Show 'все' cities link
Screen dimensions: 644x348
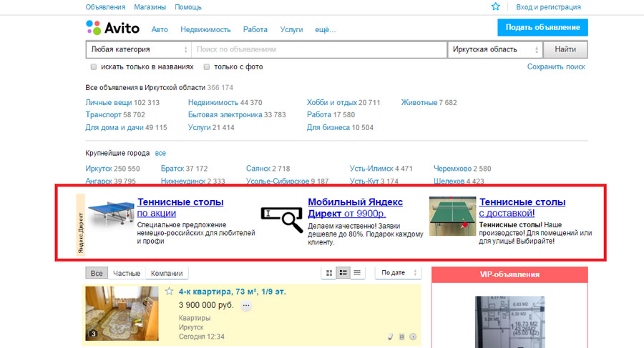tap(160, 153)
